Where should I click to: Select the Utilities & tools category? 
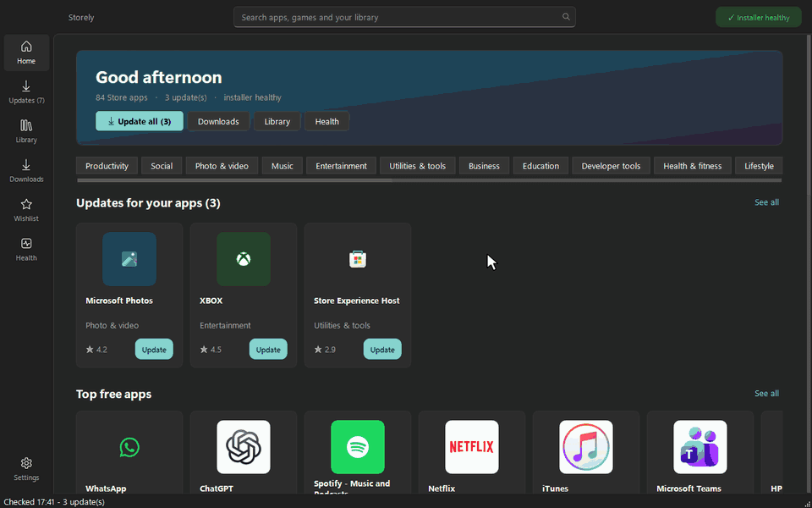point(417,166)
